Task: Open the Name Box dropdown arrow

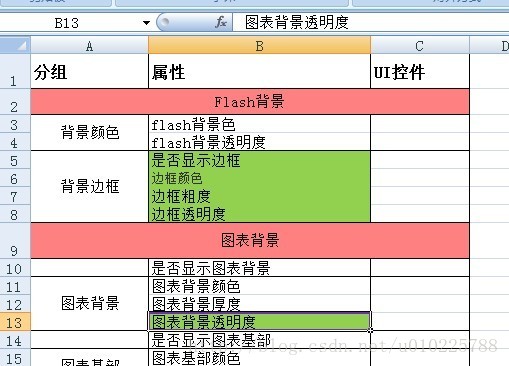Action: click(146, 23)
